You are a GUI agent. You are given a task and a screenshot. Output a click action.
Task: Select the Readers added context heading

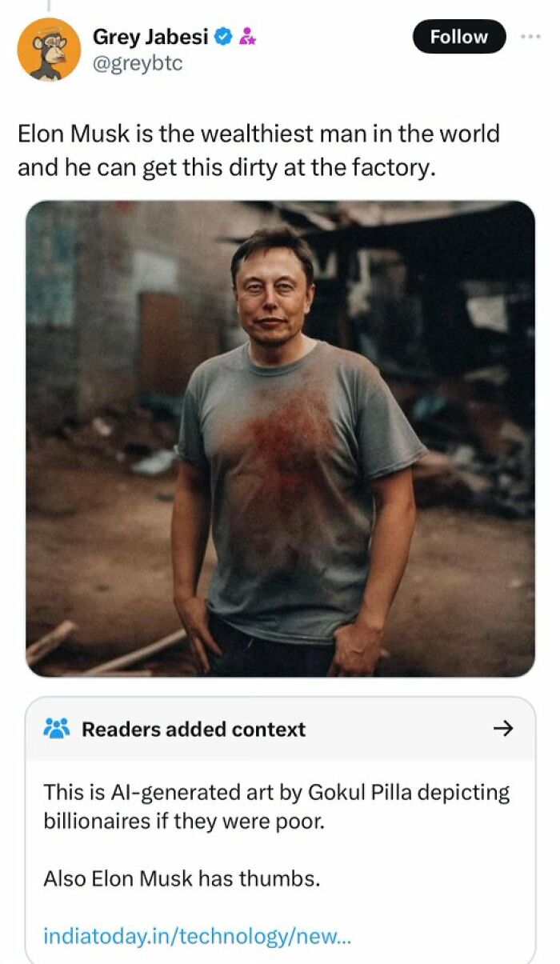194,729
